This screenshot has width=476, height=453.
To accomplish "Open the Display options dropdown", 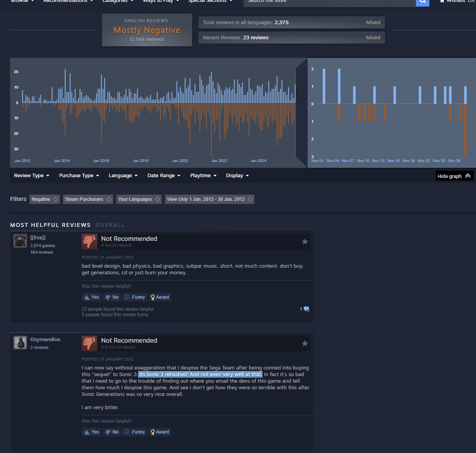I will tap(237, 176).
